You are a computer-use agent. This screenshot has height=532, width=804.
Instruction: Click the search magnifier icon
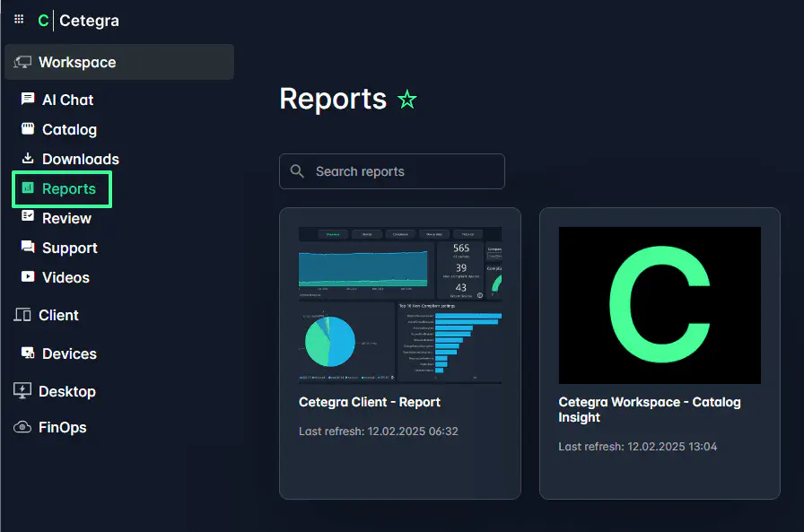tap(297, 170)
